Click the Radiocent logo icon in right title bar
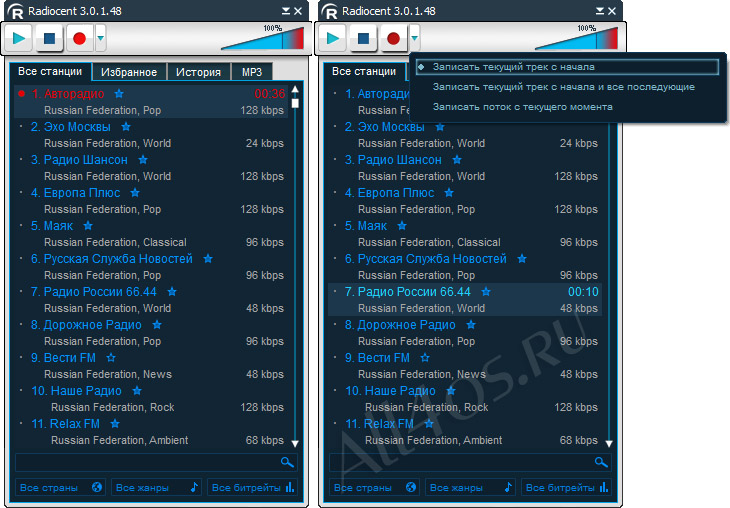This screenshot has width=730, height=508. click(x=330, y=11)
